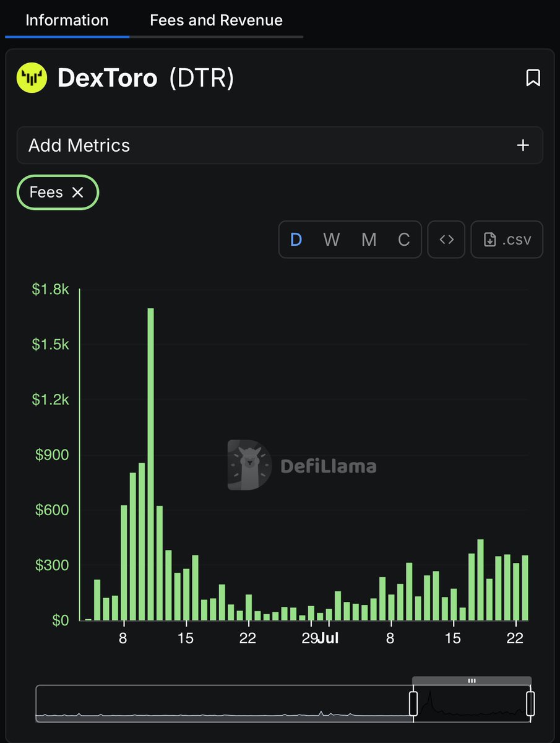Grab the left handle of range slider

[413, 704]
